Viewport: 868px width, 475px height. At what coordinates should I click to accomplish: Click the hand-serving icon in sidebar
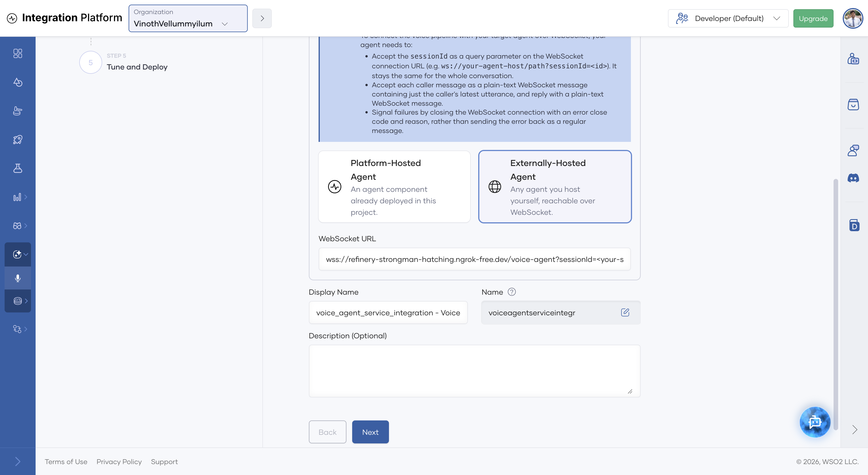tap(18, 111)
